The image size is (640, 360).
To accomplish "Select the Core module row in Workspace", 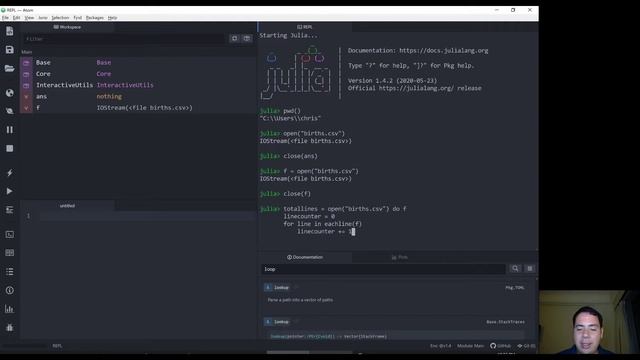I will 138,74.
